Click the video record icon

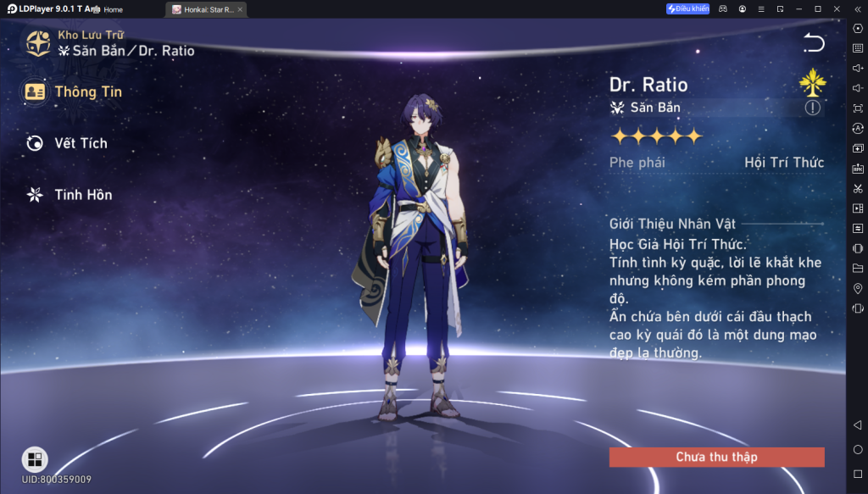click(x=858, y=208)
